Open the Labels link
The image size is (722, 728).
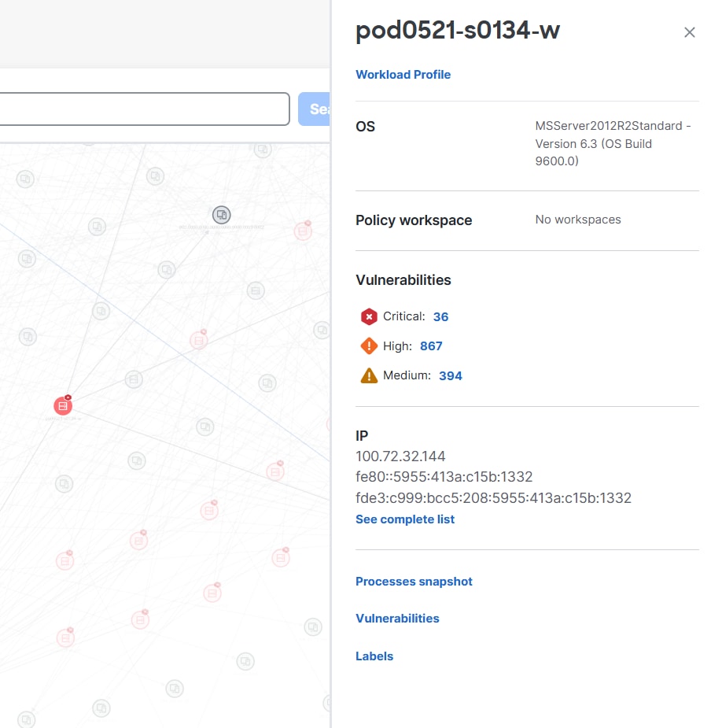374,656
